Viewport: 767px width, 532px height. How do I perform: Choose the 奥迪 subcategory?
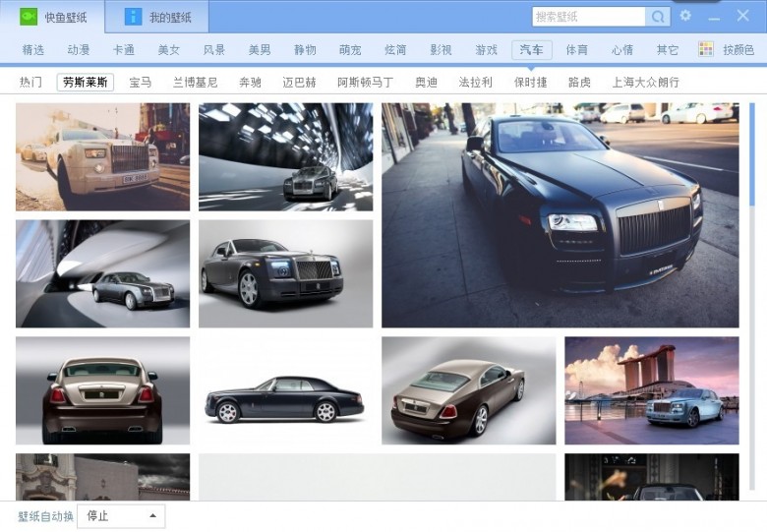coord(426,83)
